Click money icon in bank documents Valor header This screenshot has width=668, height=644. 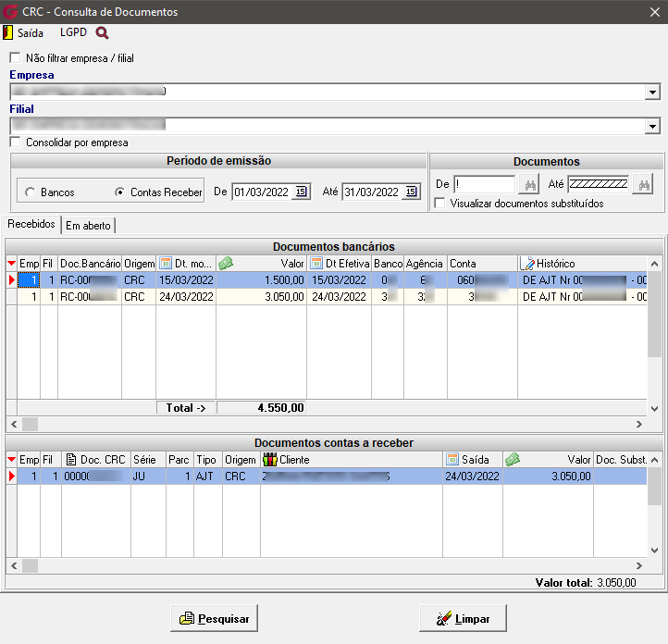click(x=226, y=263)
